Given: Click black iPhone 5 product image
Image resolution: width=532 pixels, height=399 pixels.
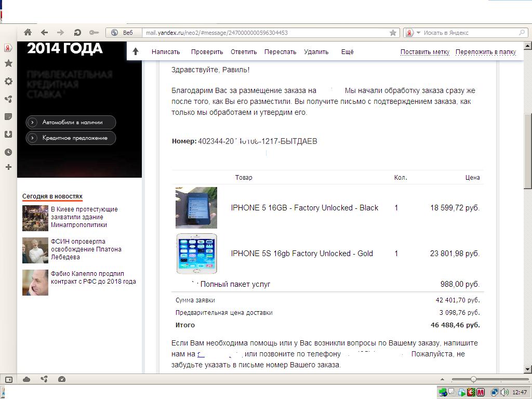Looking at the screenshot, I should 196,208.
